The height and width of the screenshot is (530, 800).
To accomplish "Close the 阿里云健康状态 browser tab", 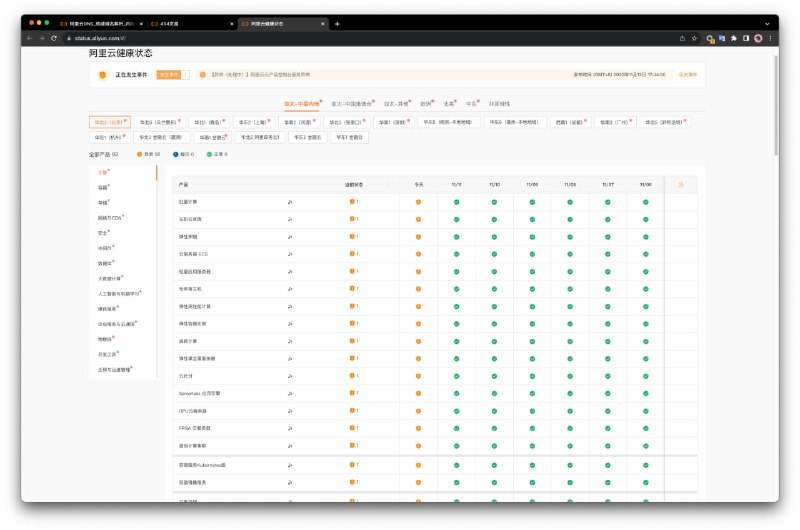I will click(322, 24).
